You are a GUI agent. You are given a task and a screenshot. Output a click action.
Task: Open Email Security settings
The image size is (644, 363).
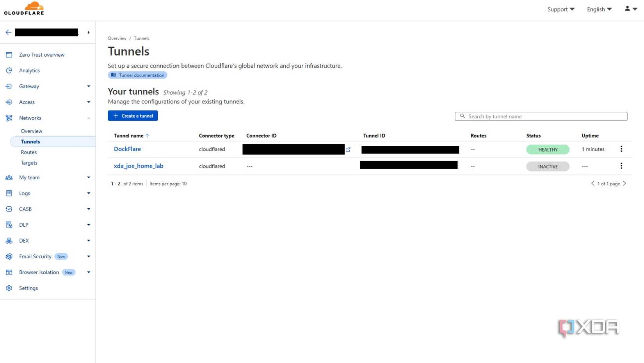pos(35,256)
